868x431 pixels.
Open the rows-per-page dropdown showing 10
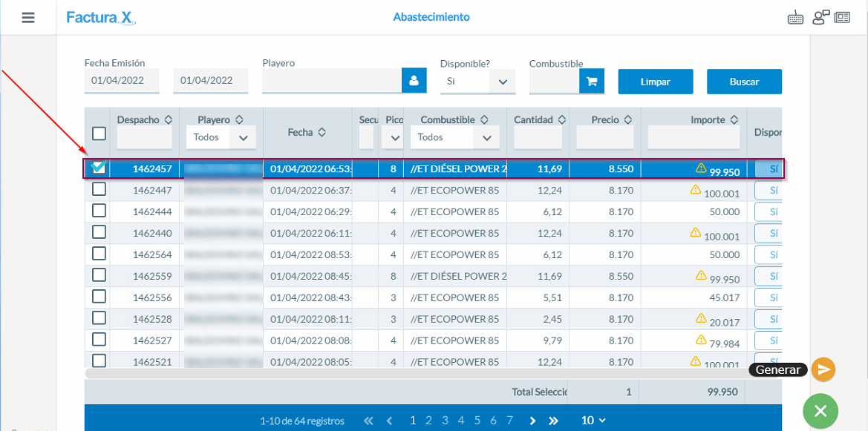point(593,421)
